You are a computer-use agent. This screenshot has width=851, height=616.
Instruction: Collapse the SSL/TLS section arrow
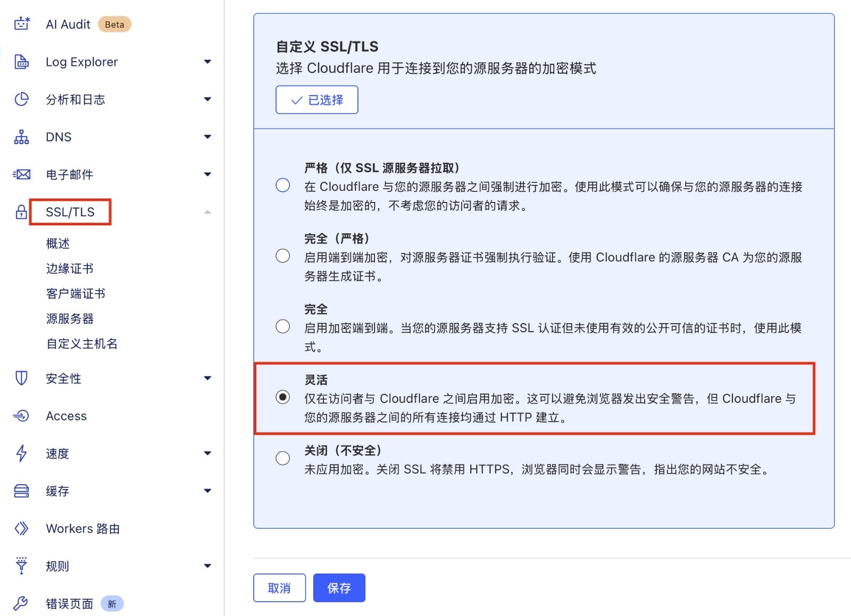coord(207,212)
